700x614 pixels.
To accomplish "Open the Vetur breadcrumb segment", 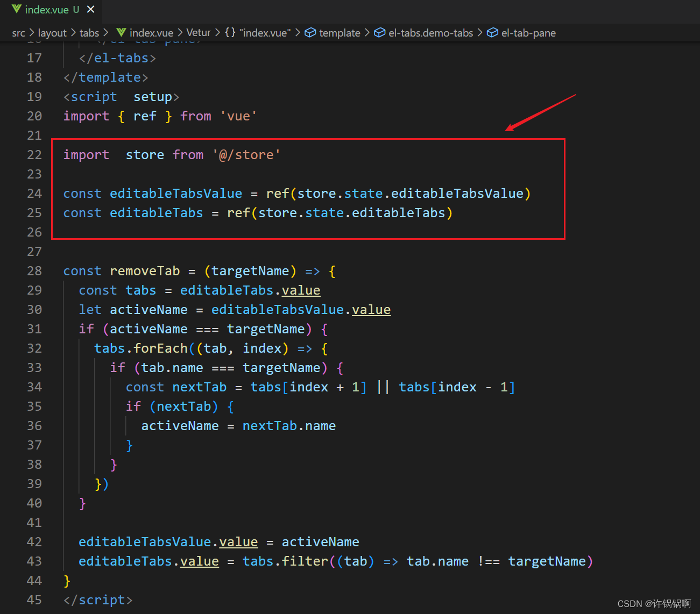I will tap(199, 33).
